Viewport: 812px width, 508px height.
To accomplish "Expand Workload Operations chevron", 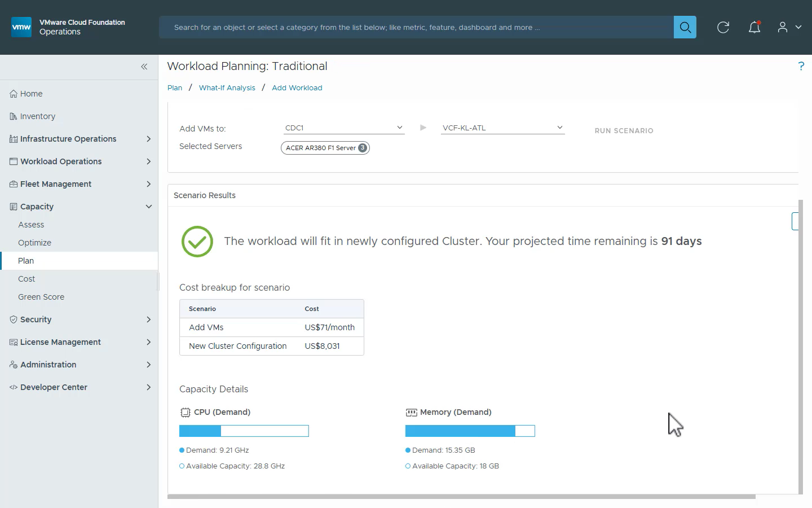I will 149,161.
